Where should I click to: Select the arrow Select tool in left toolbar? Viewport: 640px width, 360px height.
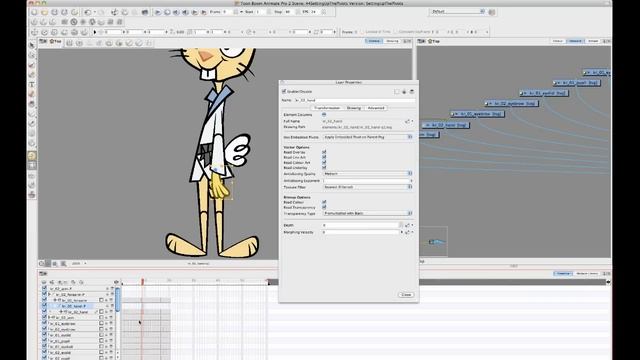point(32,45)
